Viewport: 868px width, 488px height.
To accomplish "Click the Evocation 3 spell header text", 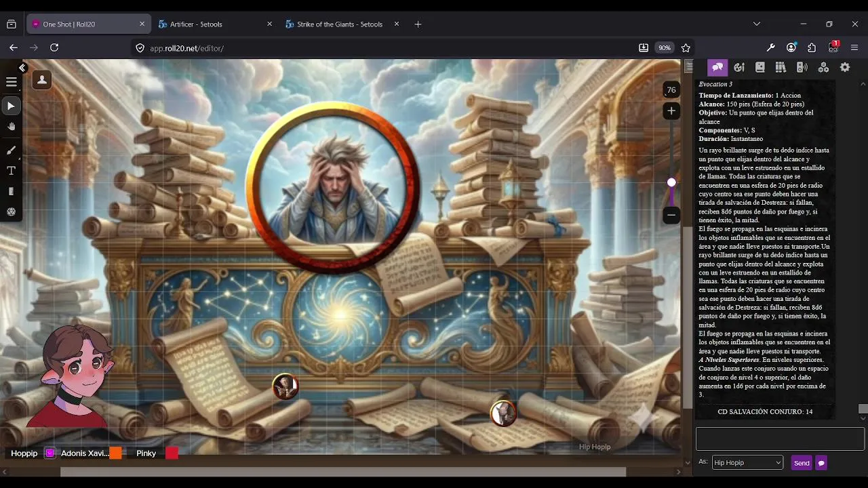I will [715, 84].
